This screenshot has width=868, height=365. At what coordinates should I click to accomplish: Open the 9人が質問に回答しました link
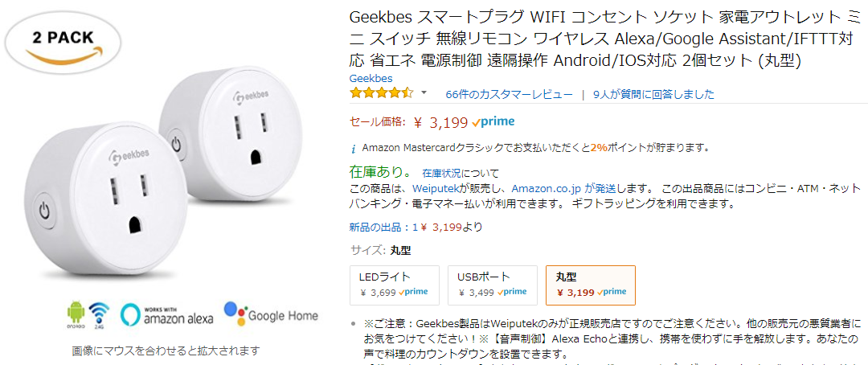(653, 94)
